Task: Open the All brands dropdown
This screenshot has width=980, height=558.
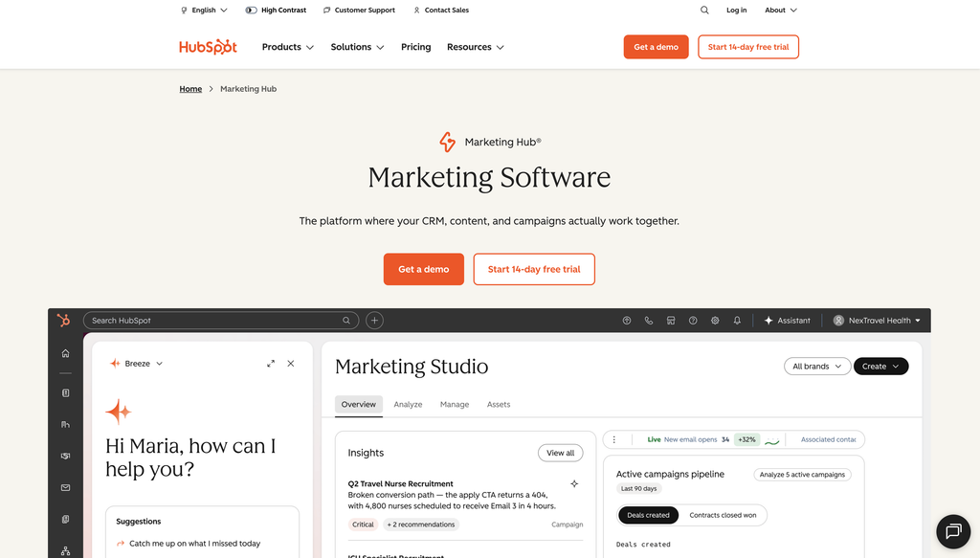Action: pyautogui.click(x=817, y=367)
